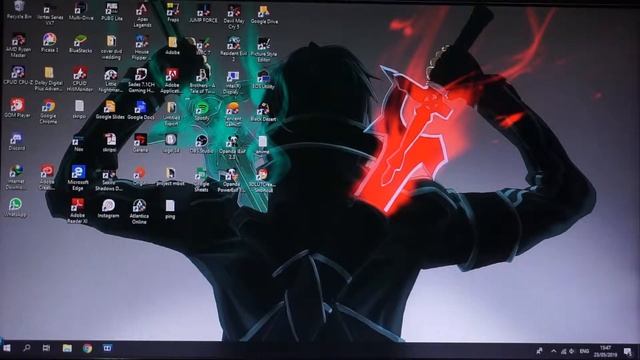Viewport: 640px width, 360px height.
Task: Launch Picasa 3 shortcut
Action: pos(49,42)
